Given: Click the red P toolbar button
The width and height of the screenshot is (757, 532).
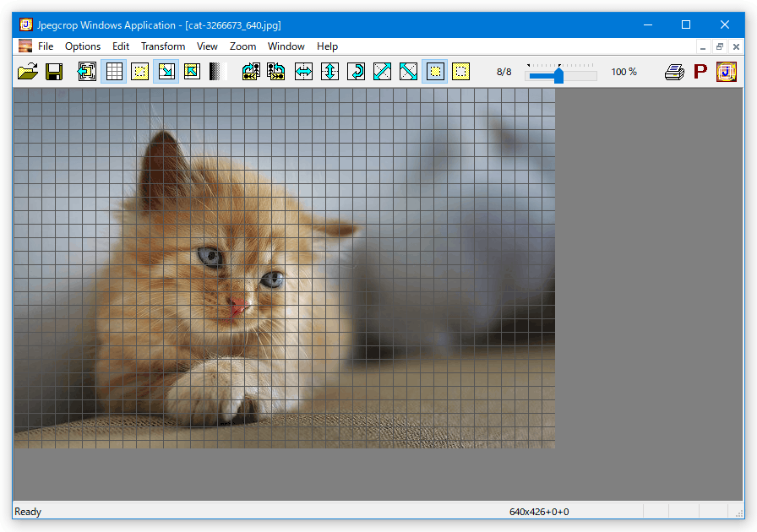Looking at the screenshot, I should pyautogui.click(x=700, y=72).
